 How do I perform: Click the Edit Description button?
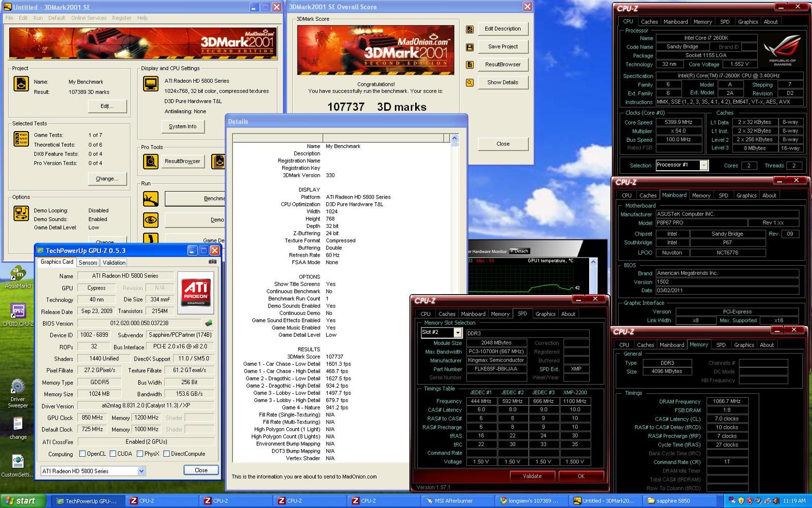point(502,29)
